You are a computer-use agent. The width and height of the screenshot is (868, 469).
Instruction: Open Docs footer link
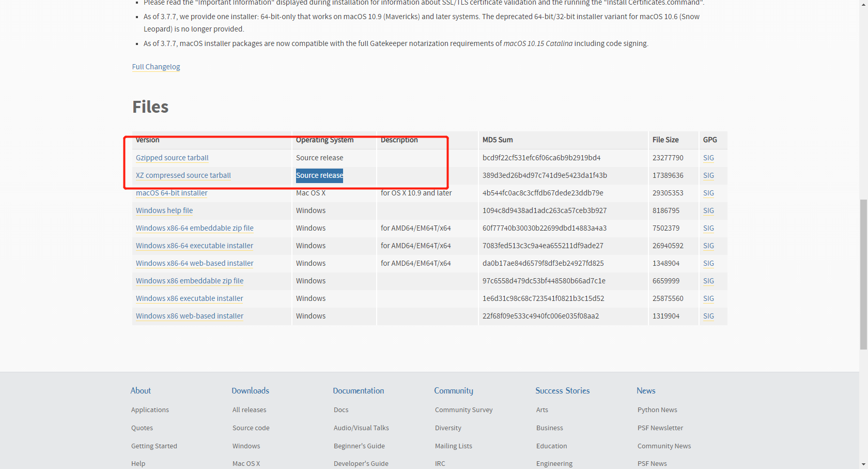pyautogui.click(x=341, y=410)
